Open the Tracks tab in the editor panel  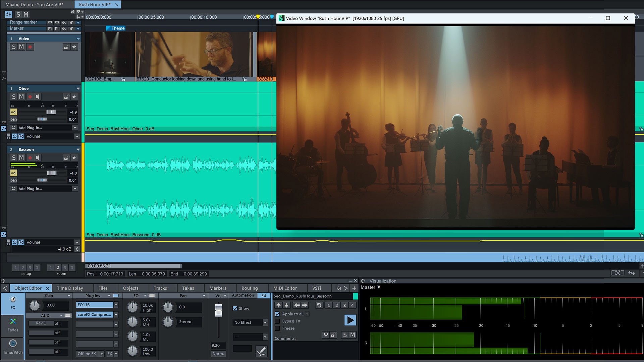[x=160, y=288]
